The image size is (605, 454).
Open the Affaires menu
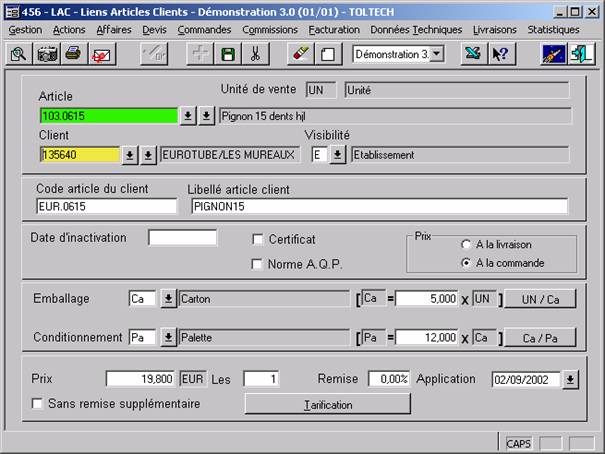(x=114, y=30)
